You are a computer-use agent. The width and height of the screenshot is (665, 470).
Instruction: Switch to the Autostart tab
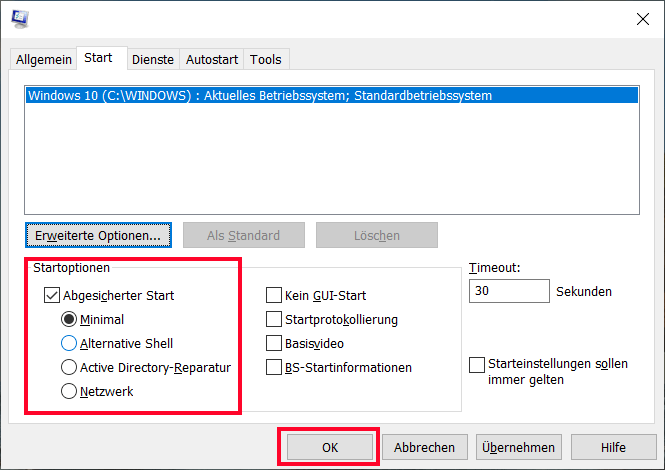point(212,59)
